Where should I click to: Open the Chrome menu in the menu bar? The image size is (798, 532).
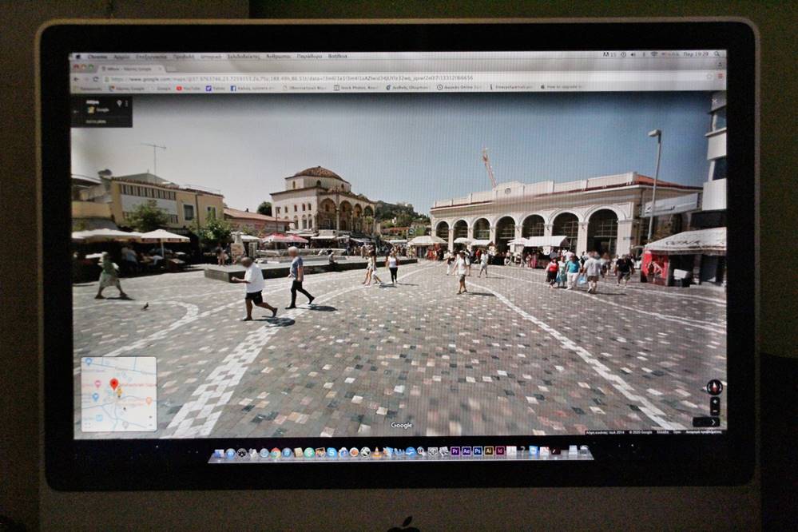click(x=97, y=57)
